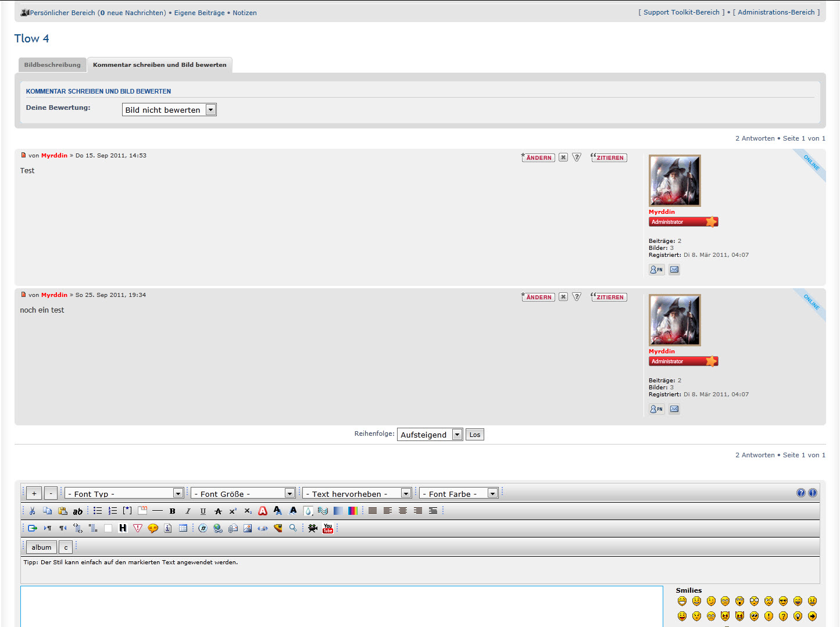Viewport: 840px width, 627px height.
Task: Click the magnifier search icon in toolbar
Action: coord(293,528)
